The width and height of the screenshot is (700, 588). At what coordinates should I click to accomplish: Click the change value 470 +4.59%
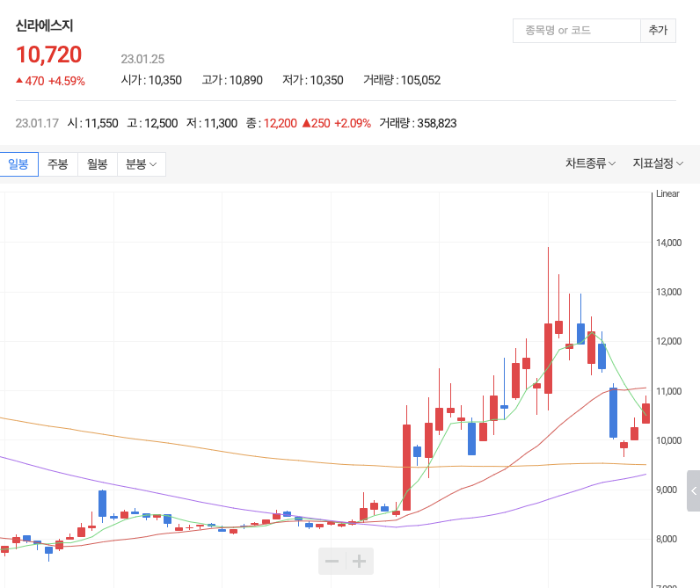click(x=50, y=81)
